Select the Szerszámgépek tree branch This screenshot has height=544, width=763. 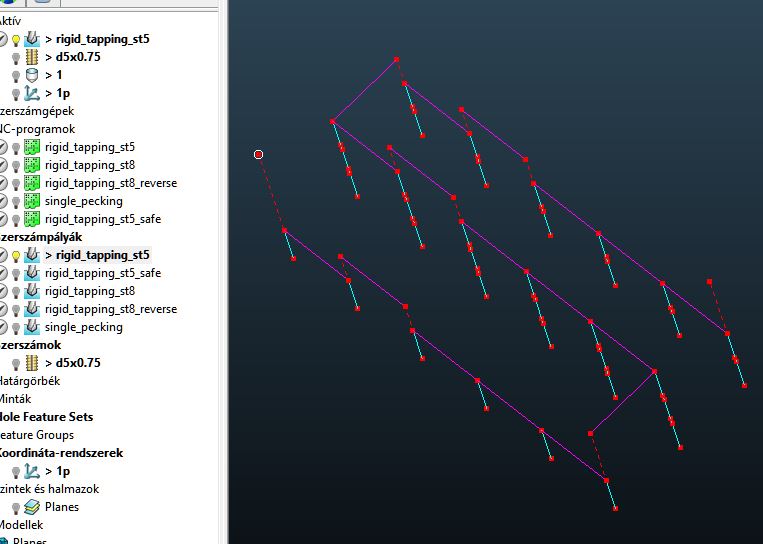(36, 111)
